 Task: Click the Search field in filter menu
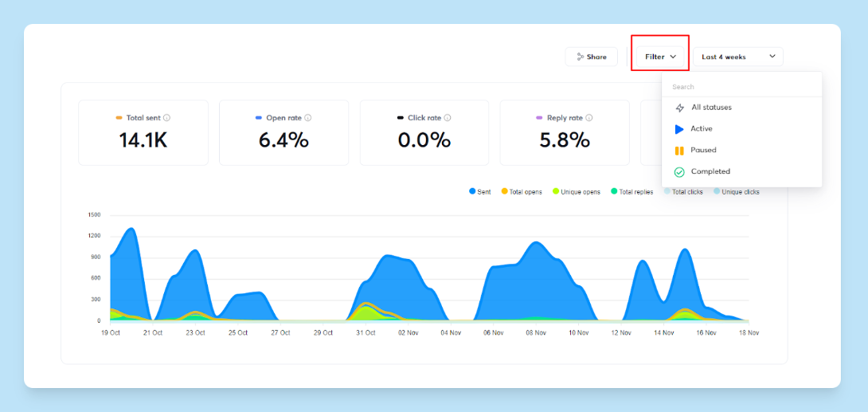click(741, 86)
